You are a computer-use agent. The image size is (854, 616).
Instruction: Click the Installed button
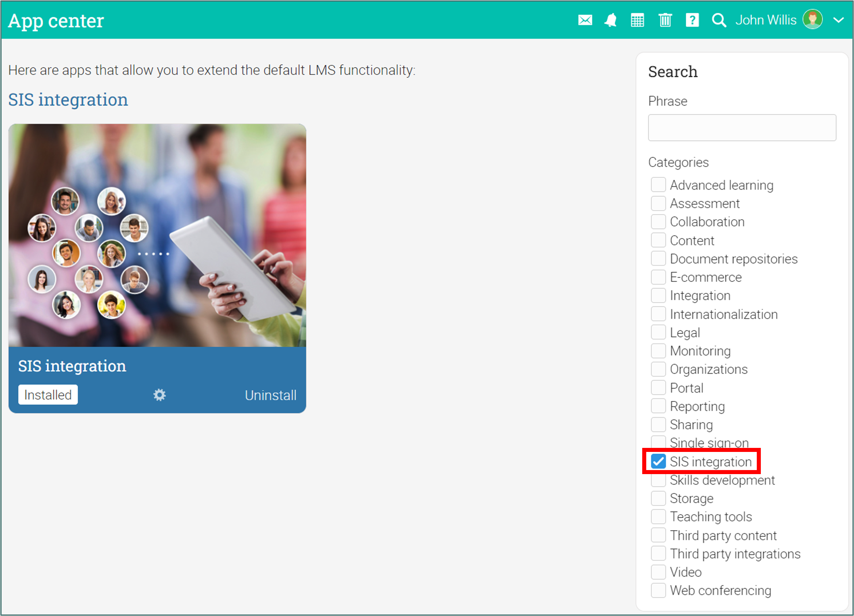tap(48, 395)
